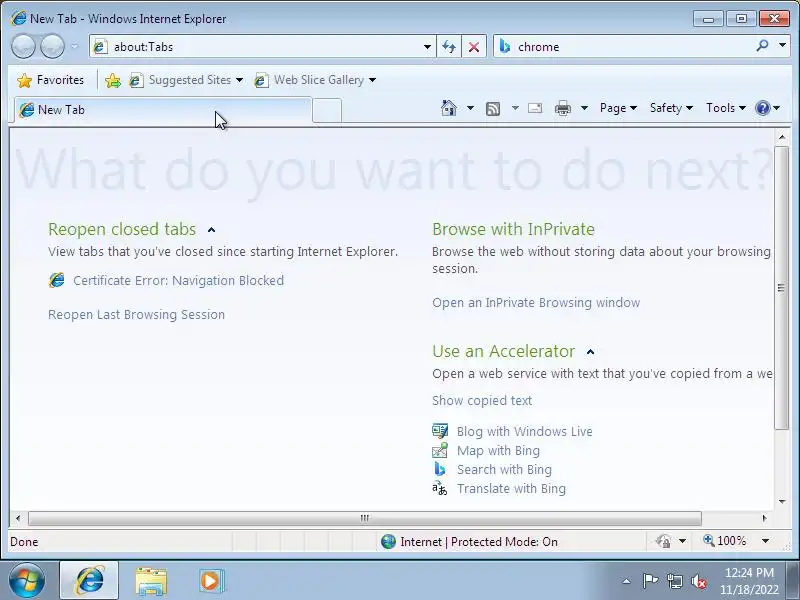This screenshot has width=800, height=600.
Task: Click the horizontal scrollbar left arrow
Action: [18, 518]
